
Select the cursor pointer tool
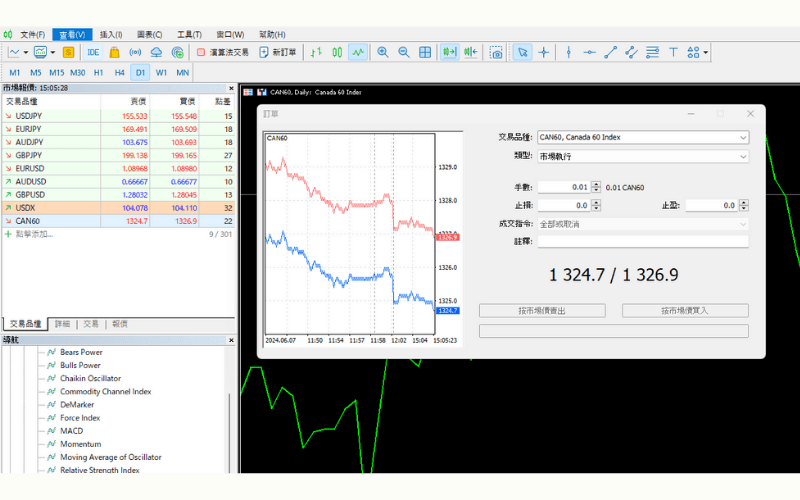(522, 52)
